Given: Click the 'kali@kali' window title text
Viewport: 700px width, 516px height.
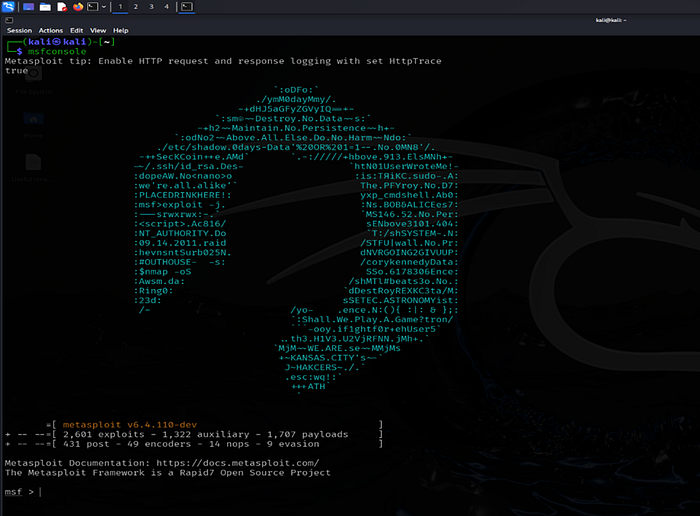Looking at the screenshot, I should (x=611, y=20).
